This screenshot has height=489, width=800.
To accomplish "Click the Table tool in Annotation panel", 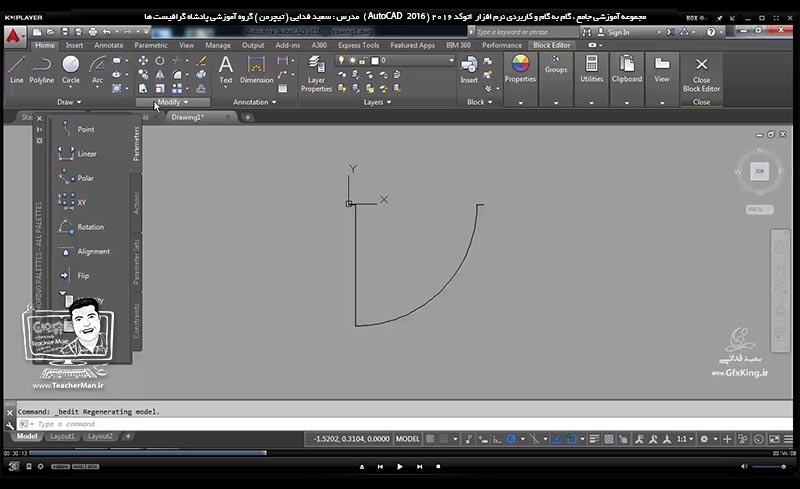I will click(x=282, y=88).
